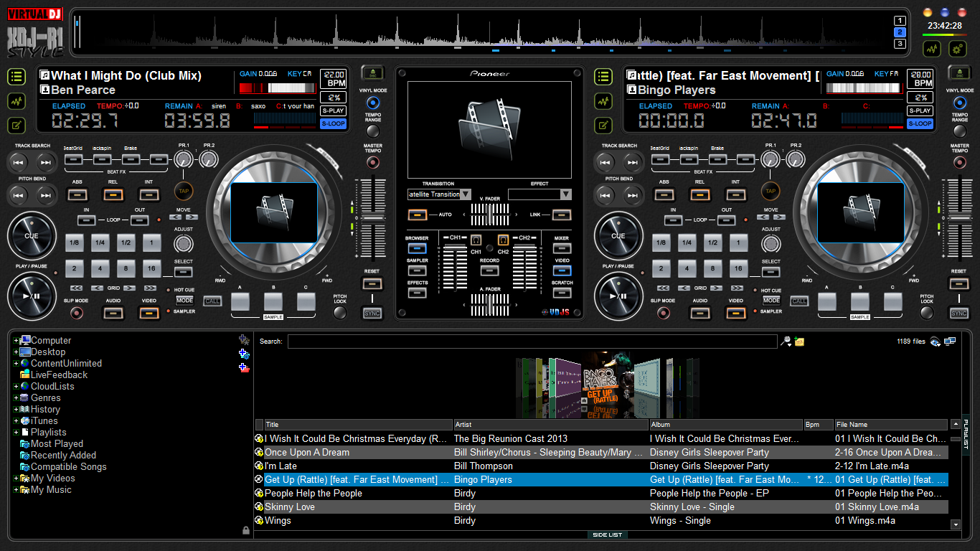Adjust the video crossfader V. FADER

pos(490,214)
